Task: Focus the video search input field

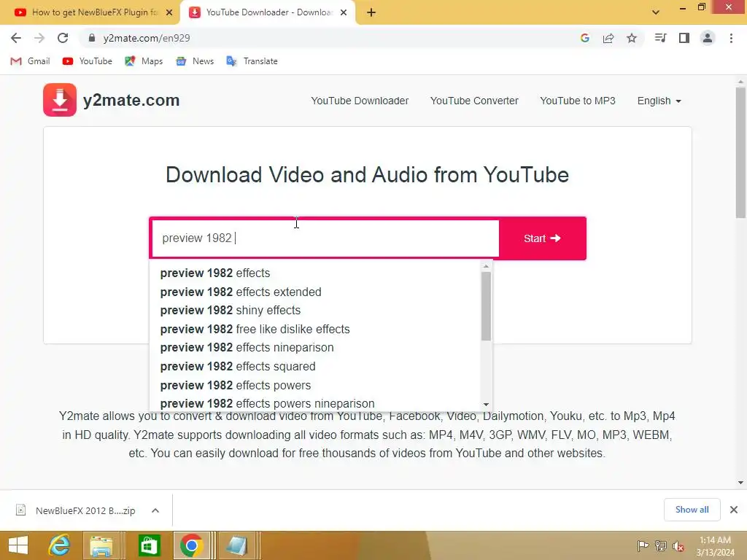Action: click(325, 238)
